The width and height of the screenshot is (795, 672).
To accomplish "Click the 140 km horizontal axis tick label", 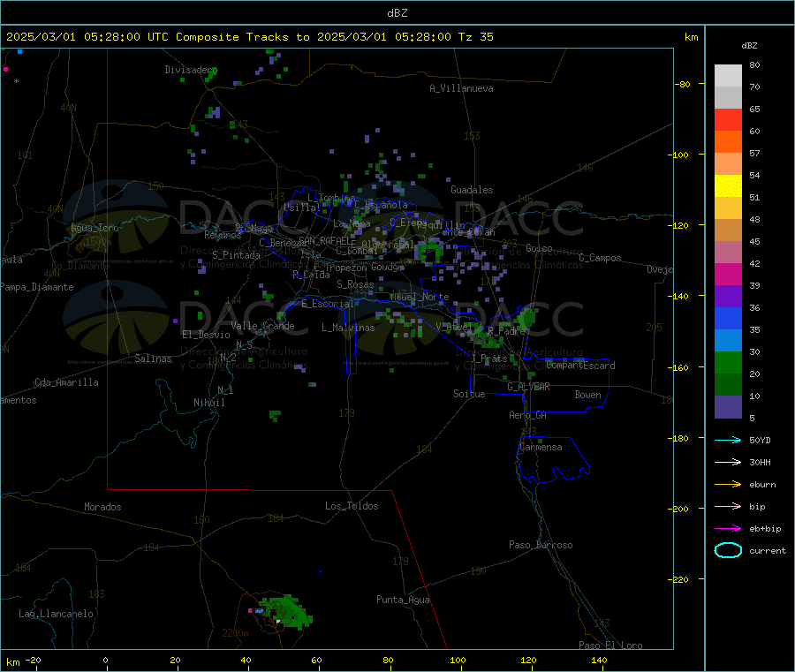I will (599, 660).
